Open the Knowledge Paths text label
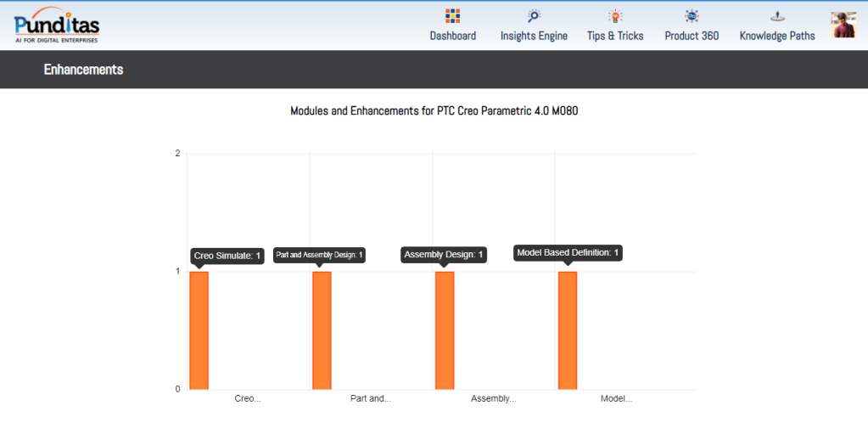868x434 pixels. pos(777,36)
